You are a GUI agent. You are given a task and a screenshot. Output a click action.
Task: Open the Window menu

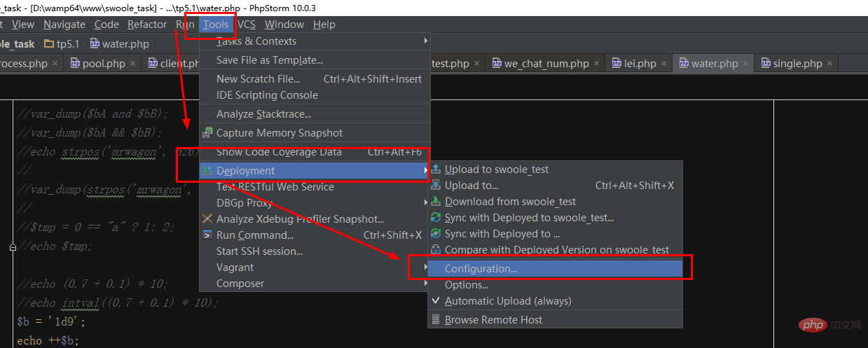[284, 25]
